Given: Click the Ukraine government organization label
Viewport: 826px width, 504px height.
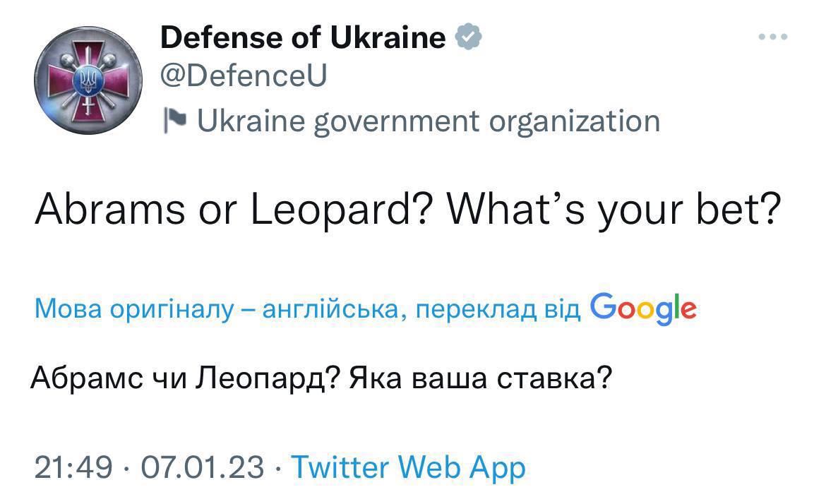Looking at the screenshot, I should click(x=429, y=121).
